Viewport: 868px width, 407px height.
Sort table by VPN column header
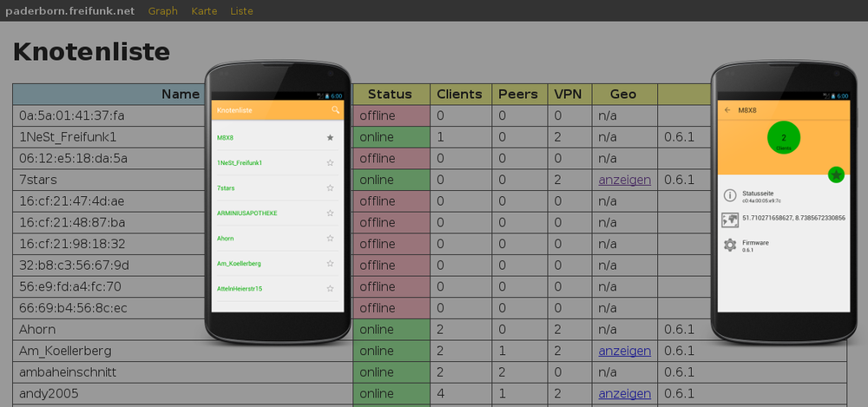[568, 94]
